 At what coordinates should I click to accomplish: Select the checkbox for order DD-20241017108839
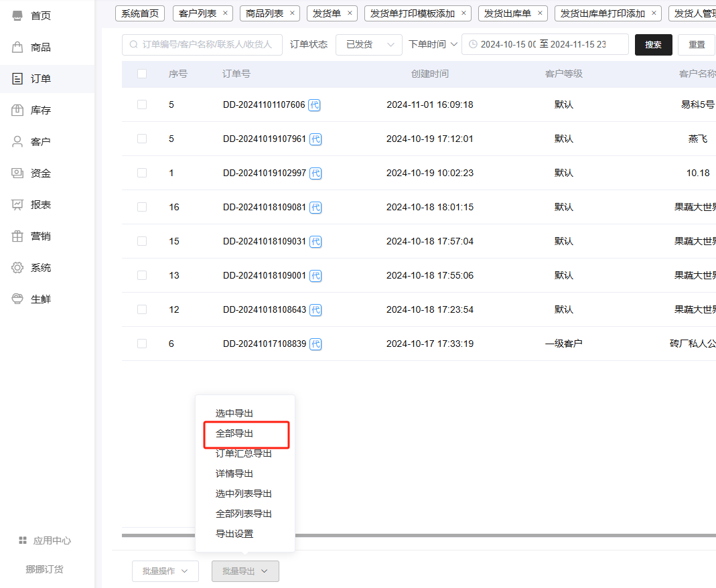point(142,344)
